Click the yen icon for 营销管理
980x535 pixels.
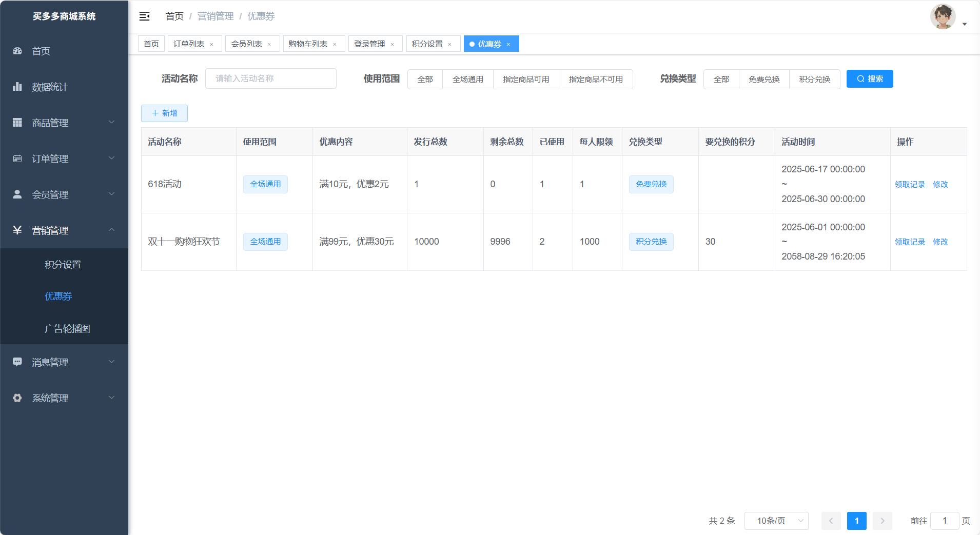pos(17,230)
